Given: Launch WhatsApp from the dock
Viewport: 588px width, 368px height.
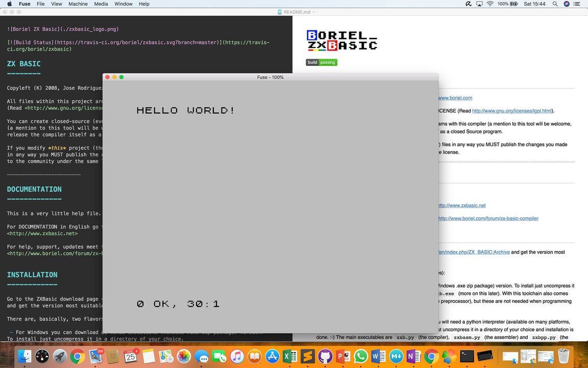Looking at the screenshot, I should click(x=361, y=356).
